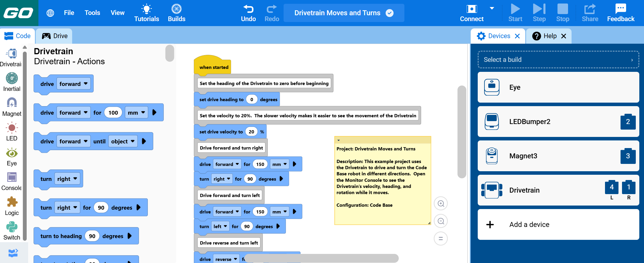Switch to the Help tab
Screen dimensions: 644x263
tap(549, 36)
